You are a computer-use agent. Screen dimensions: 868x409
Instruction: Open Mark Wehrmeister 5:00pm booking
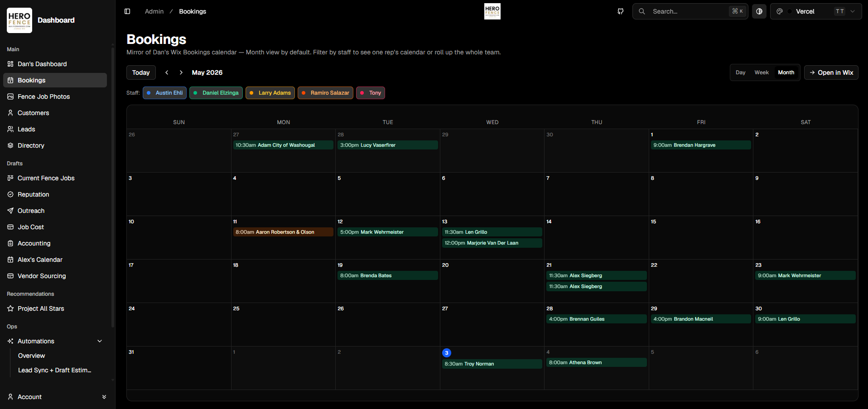coord(388,232)
